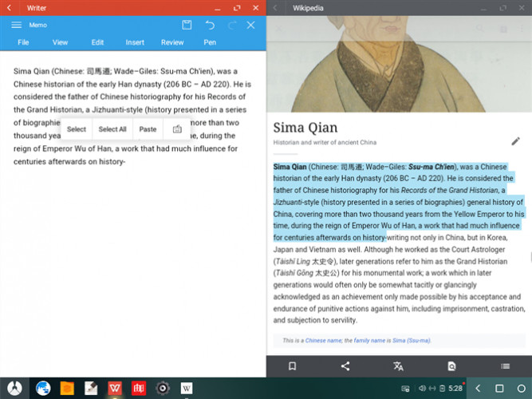Click the Wikipedia scrollbar handle on the right edge
Image resolution: width=532 pixels, height=399 pixels.
(x=530, y=258)
